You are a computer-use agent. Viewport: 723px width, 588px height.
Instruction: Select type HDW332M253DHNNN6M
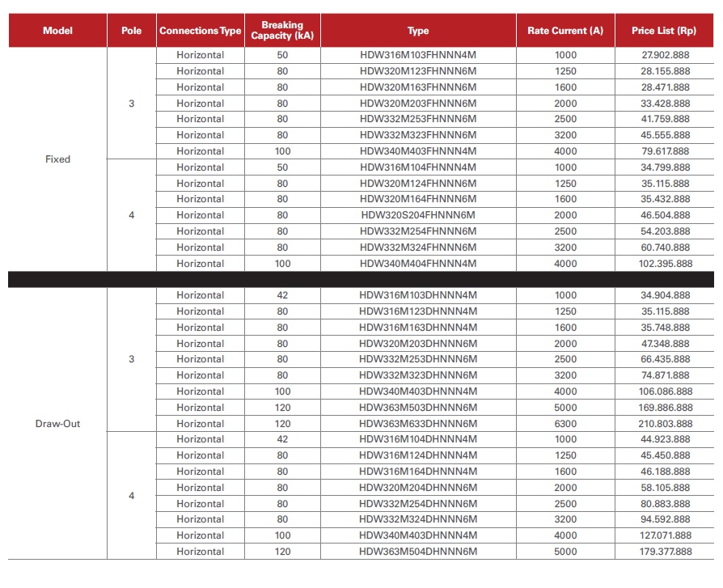pos(418,359)
